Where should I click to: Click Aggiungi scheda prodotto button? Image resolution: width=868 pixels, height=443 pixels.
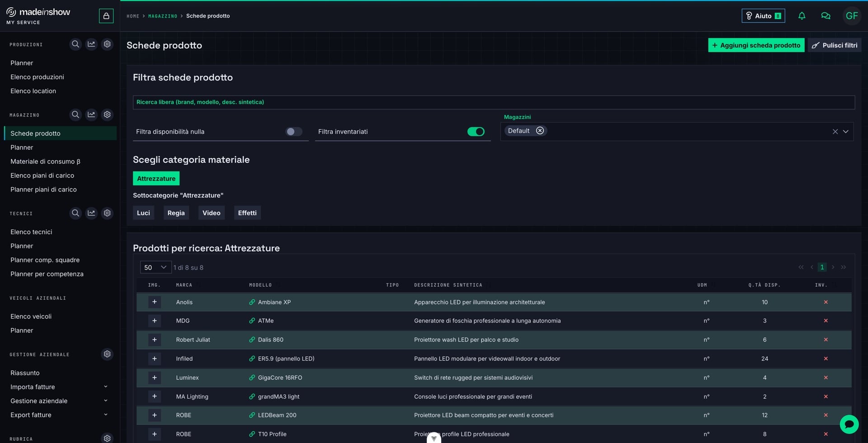[x=756, y=45]
